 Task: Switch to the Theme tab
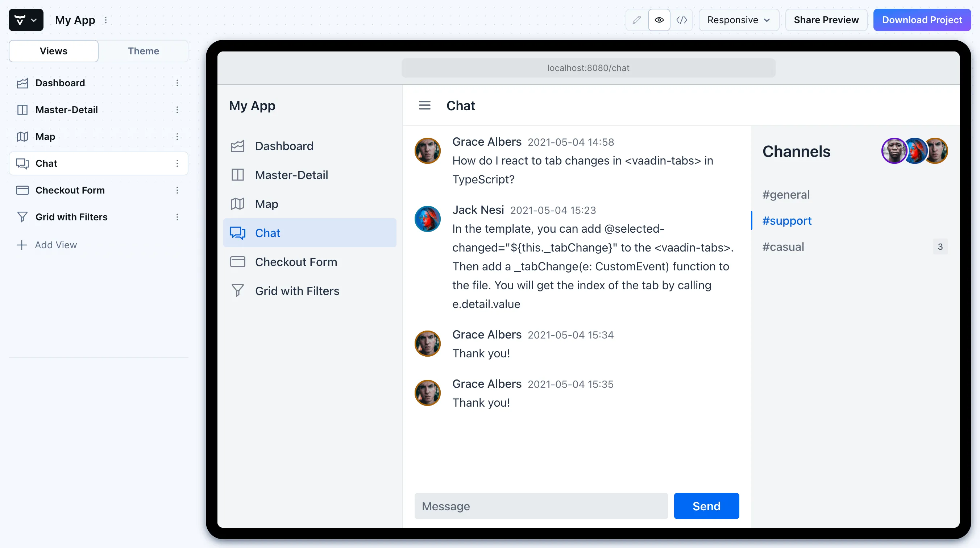[x=144, y=51]
